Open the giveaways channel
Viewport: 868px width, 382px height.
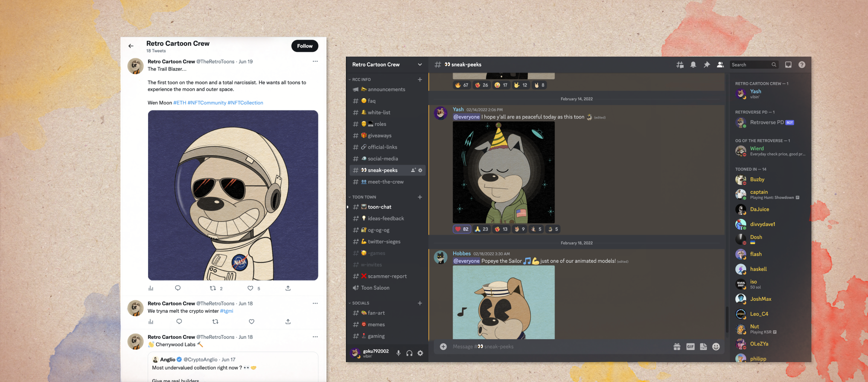coord(387,136)
